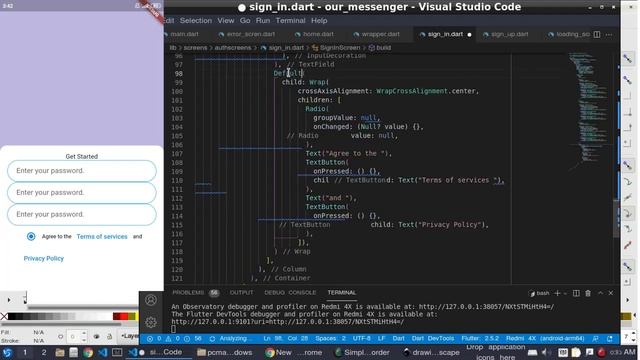Click the first password field in app
The image size is (640, 360).
82,171
